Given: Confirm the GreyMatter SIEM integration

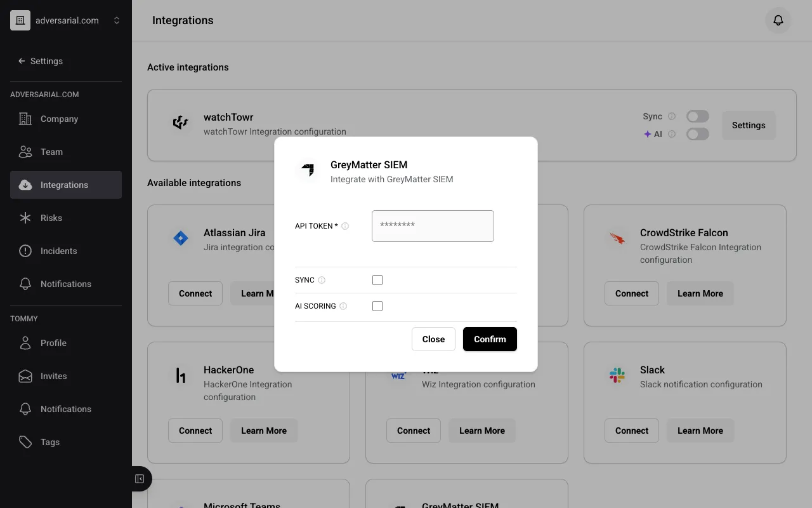Looking at the screenshot, I should tap(490, 339).
